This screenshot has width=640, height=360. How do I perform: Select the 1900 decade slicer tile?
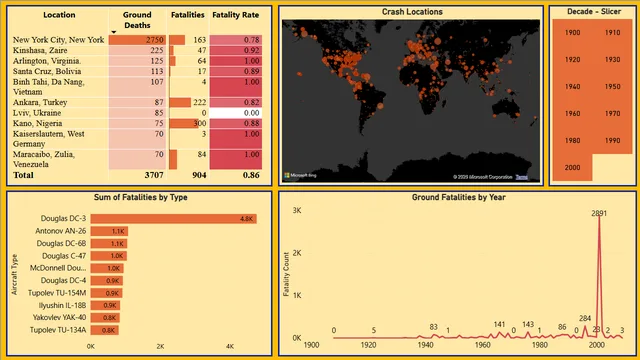[572, 33]
